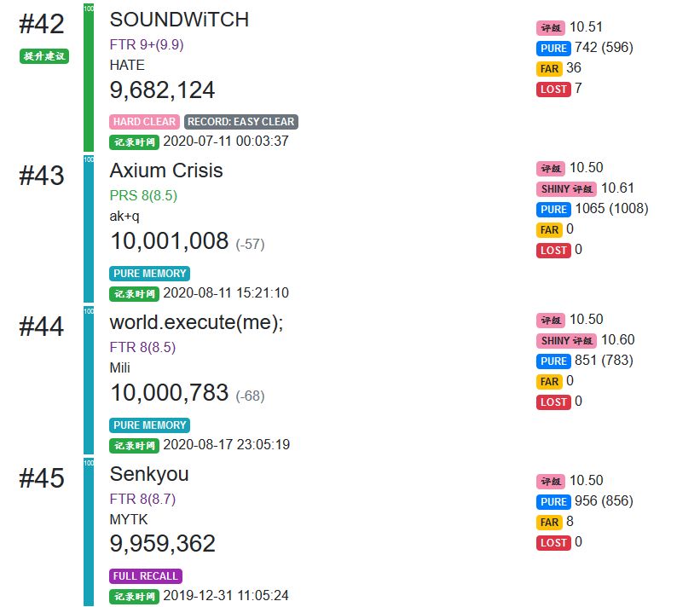The image size is (700, 607).
Task: Click the FTR 9+(9.9) difficulty label
Action: [x=147, y=44]
